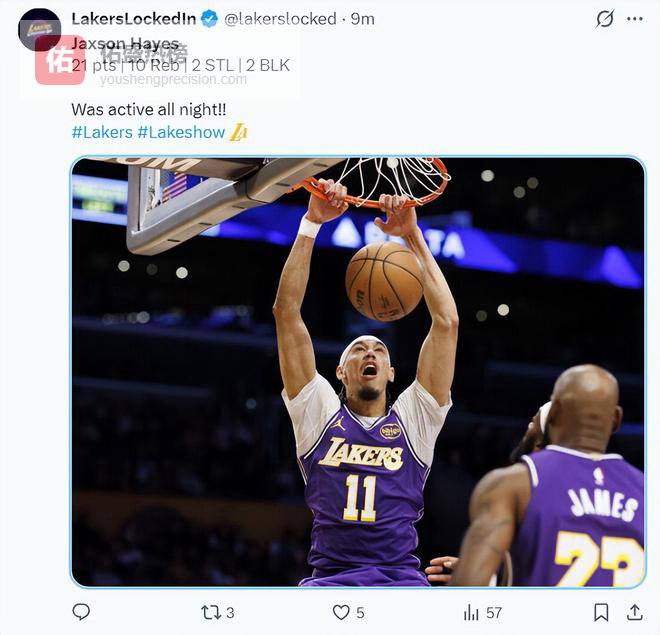Screen dimensions: 660x635
Task: Bookmark the Jaxson Hayes tweet
Action: coord(601,612)
